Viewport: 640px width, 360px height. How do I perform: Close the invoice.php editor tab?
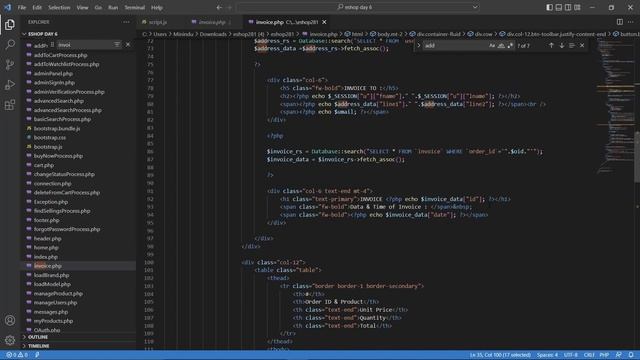(324, 22)
